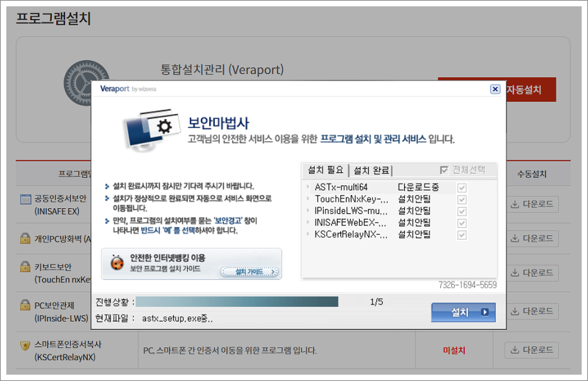Image resolution: width=588 pixels, height=381 pixels.
Task: Close the Veraport dialog
Action: (495, 89)
